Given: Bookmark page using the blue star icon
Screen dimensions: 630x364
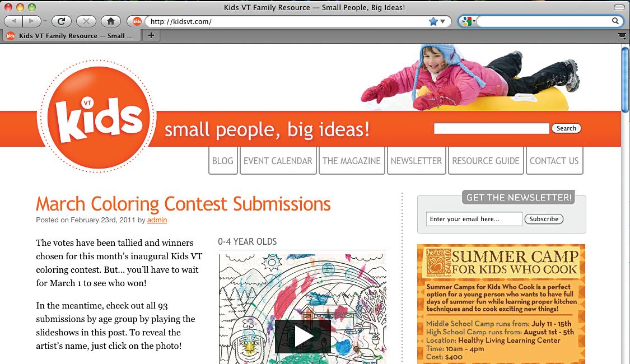Looking at the screenshot, I should [433, 21].
